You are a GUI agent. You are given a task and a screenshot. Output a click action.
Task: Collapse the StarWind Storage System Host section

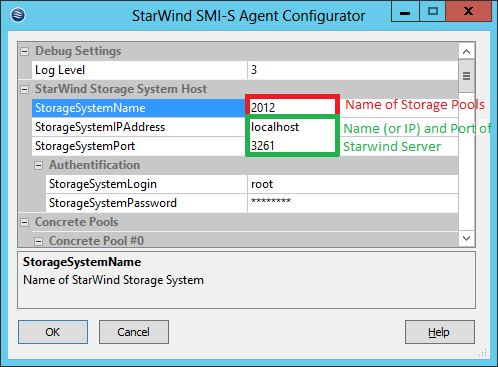pos(24,89)
